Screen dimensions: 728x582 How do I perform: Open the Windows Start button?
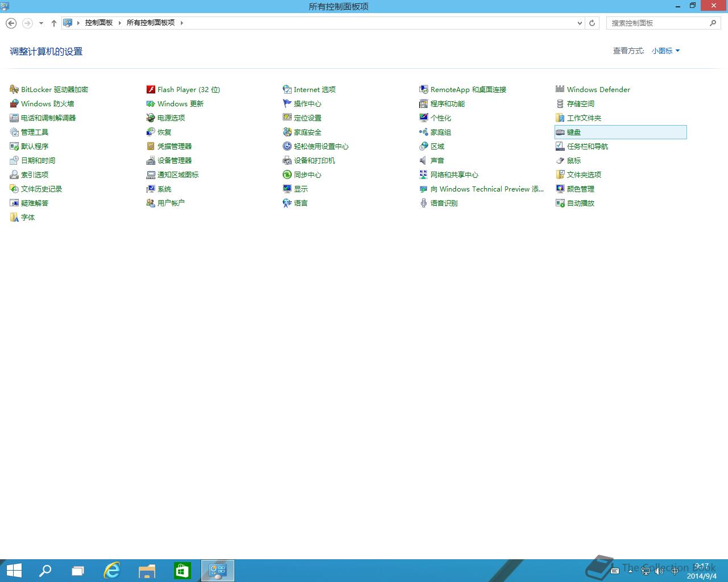pos(14,571)
